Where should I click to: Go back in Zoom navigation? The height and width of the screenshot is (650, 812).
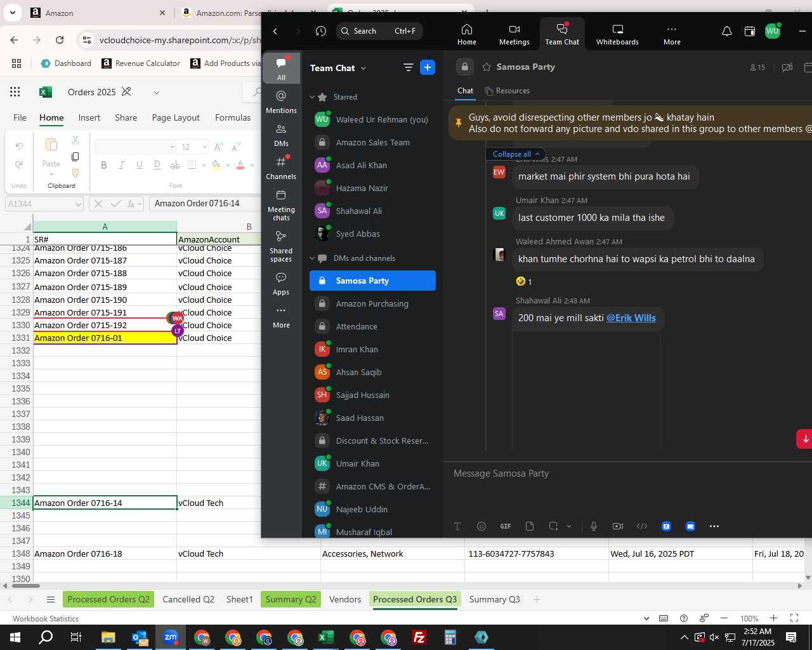pyautogui.click(x=275, y=31)
